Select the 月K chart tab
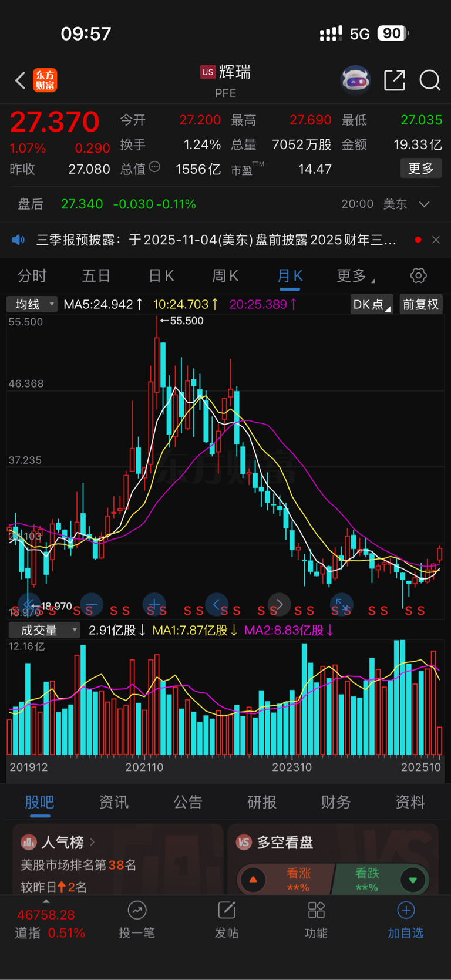This screenshot has width=451, height=980. coord(290,275)
